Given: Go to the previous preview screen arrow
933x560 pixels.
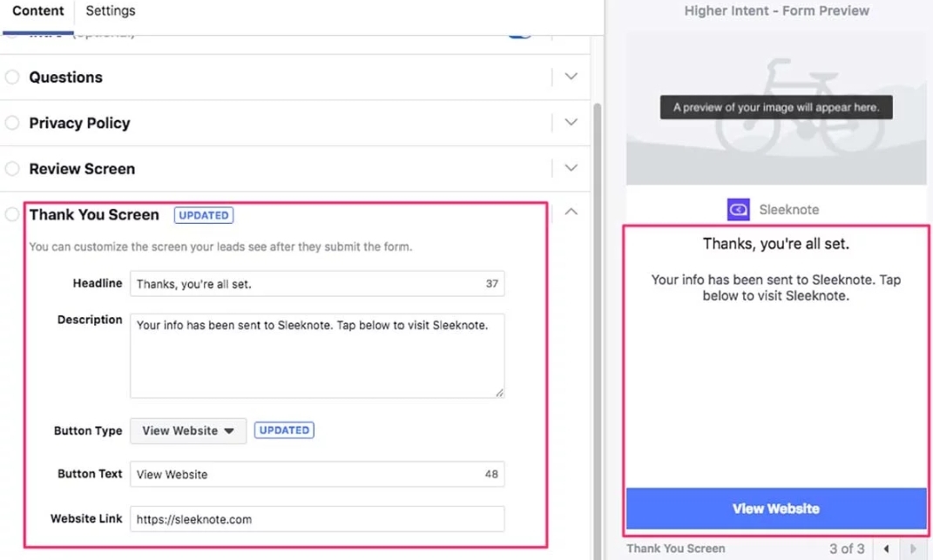Looking at the screenshot, I should click(x=887, y=549).
